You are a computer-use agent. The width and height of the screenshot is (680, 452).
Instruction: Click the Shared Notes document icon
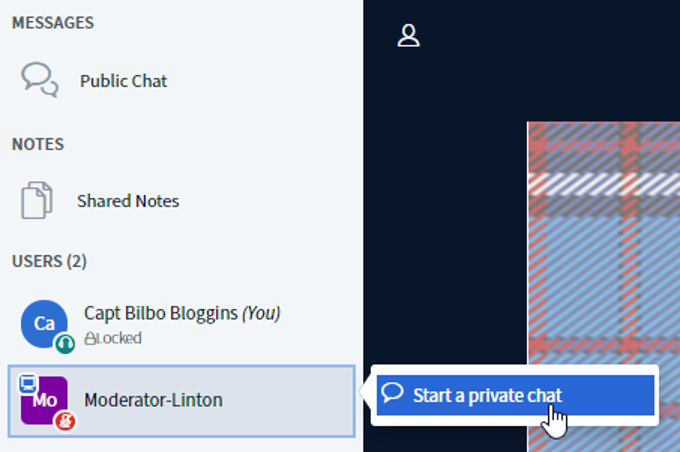[37, 200]
